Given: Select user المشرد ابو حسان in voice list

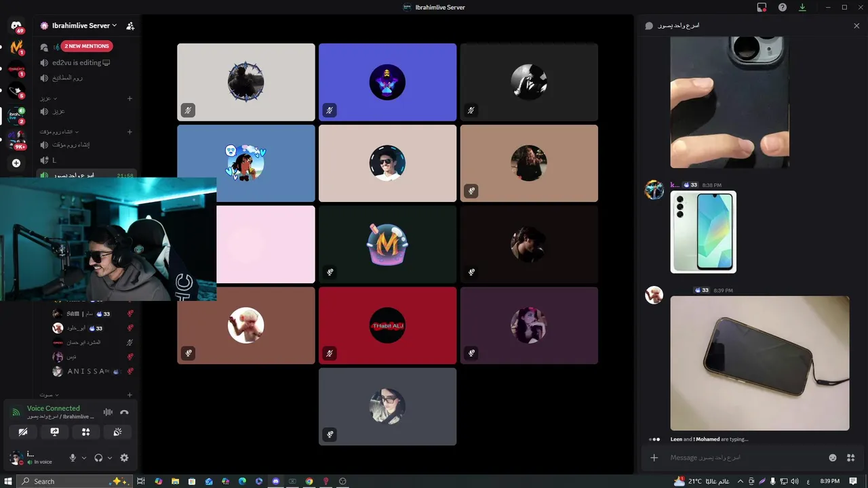Looking at the screenshot, I should [92, 342].
